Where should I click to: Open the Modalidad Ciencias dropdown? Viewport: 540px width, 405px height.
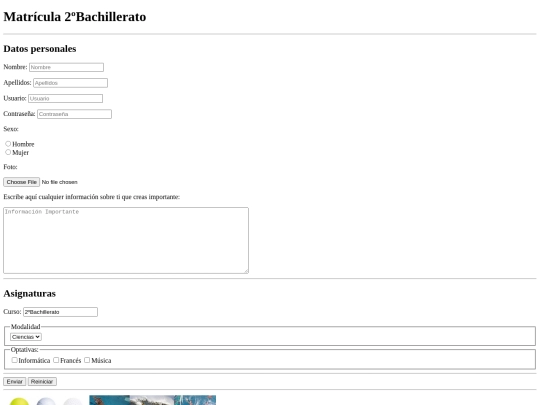(26, 337)
